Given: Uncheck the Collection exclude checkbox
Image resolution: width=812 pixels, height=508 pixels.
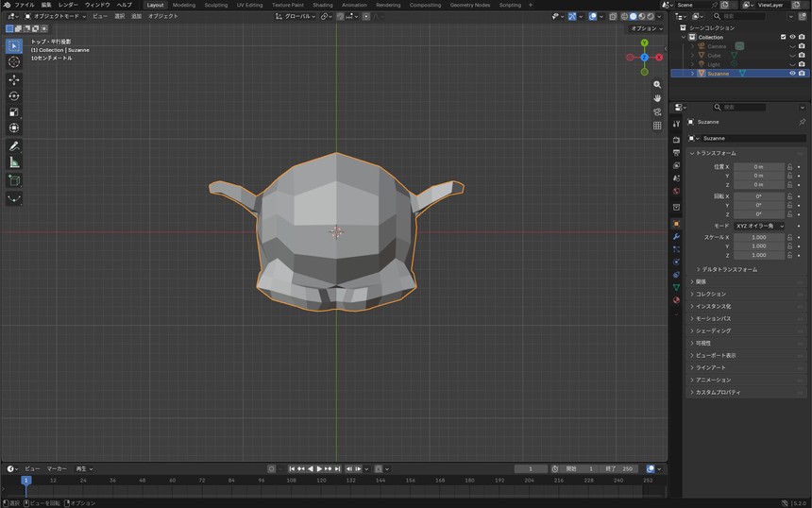Looking at the screenshot, I should [783, 37].
